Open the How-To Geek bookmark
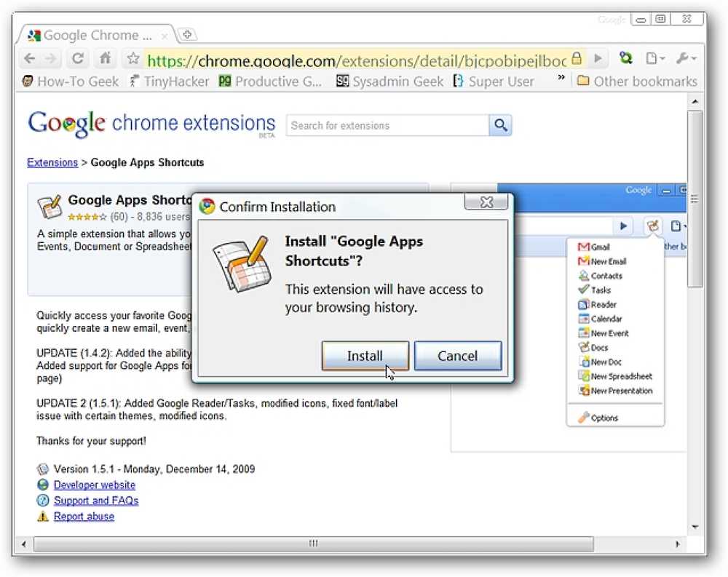Viewport: 728px width, 577px height. tap(70, 81)
